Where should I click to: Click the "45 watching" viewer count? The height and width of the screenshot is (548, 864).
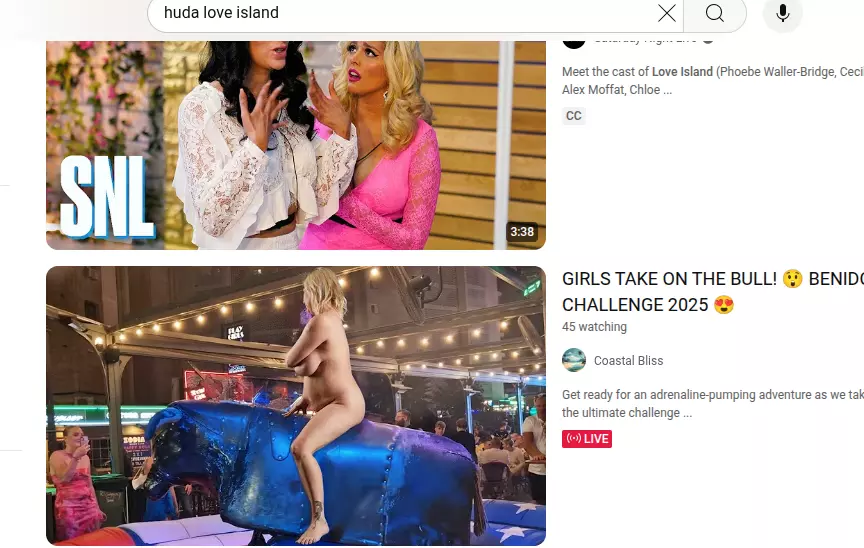coord(594,327)
